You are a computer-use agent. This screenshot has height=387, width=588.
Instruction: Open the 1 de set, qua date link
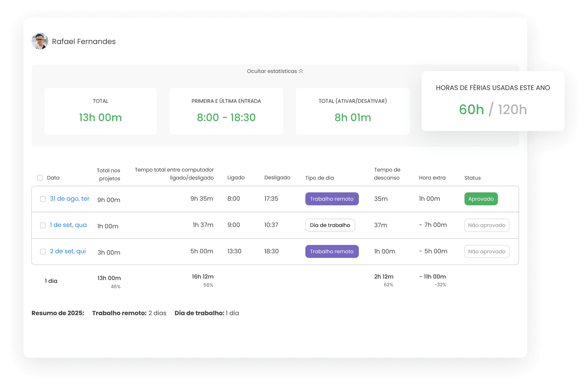(68, 225)
